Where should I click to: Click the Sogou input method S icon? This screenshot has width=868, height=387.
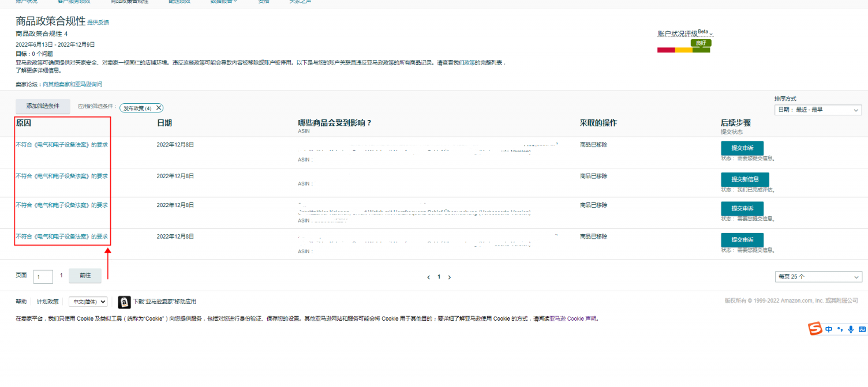click(x=815, y=329)
